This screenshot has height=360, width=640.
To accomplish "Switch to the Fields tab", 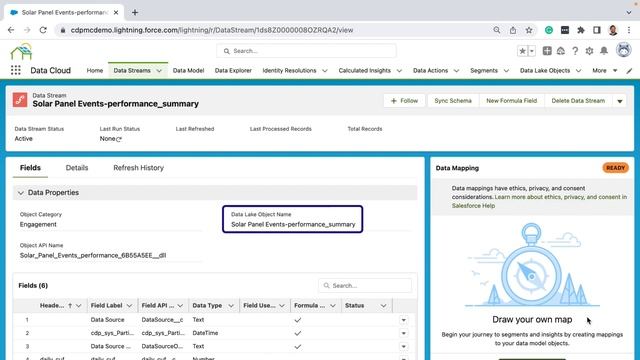I will point(30,168).
